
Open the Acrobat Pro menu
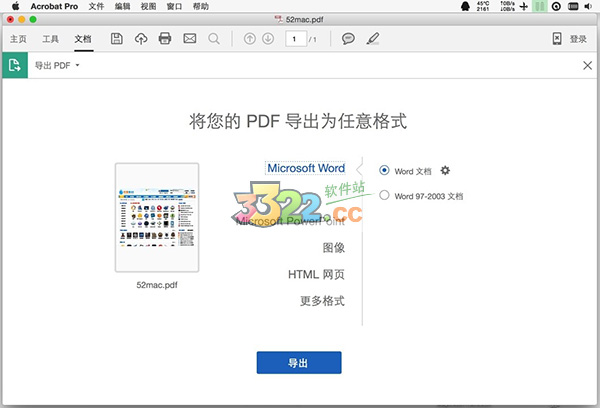54,6
